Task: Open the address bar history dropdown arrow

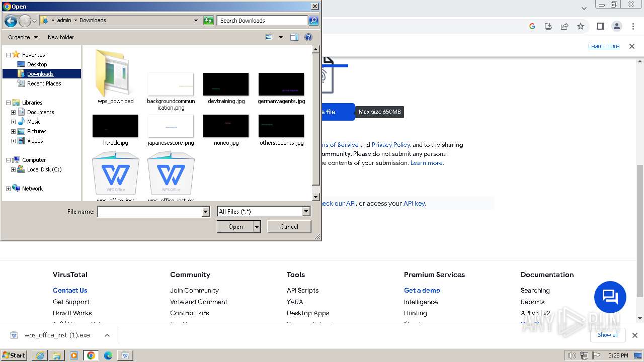Action: tap(196, 21)
